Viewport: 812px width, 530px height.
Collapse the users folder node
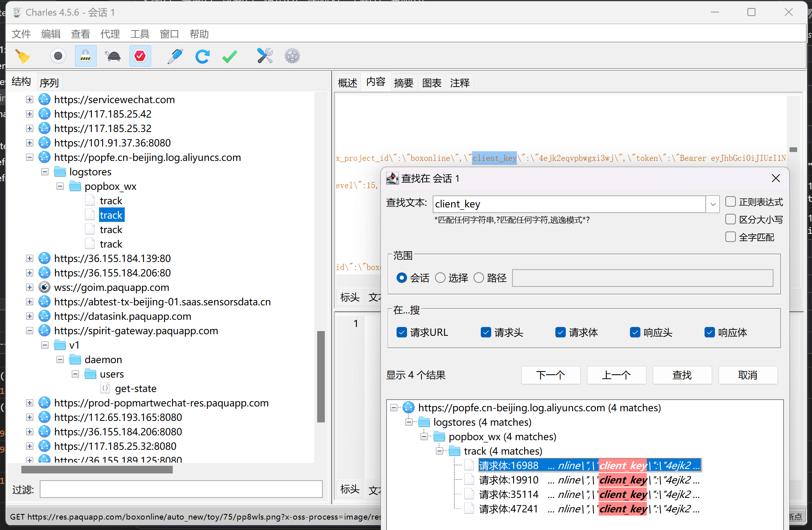tap(75, 374)
